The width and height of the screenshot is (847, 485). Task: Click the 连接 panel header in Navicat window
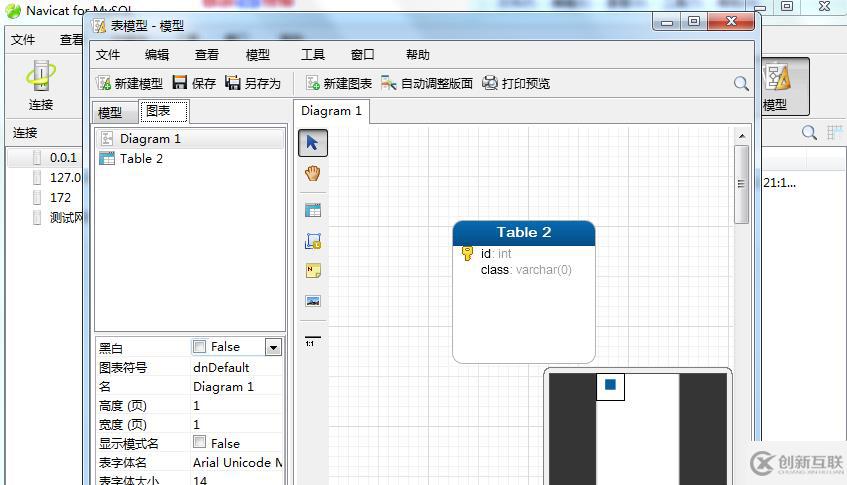point(25,133)
